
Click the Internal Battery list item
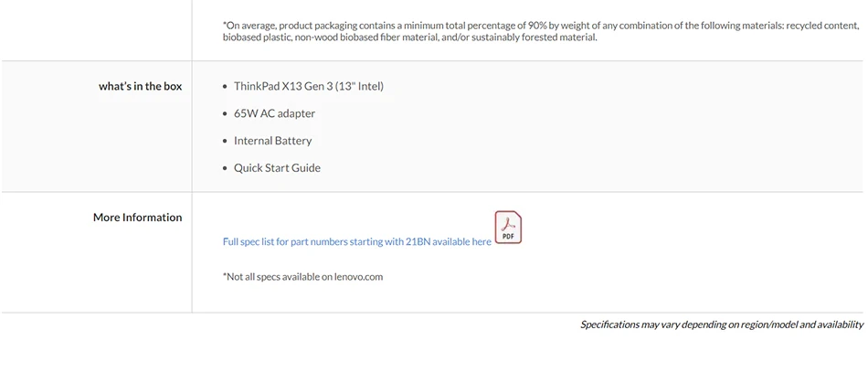click(x=272, y=141)
